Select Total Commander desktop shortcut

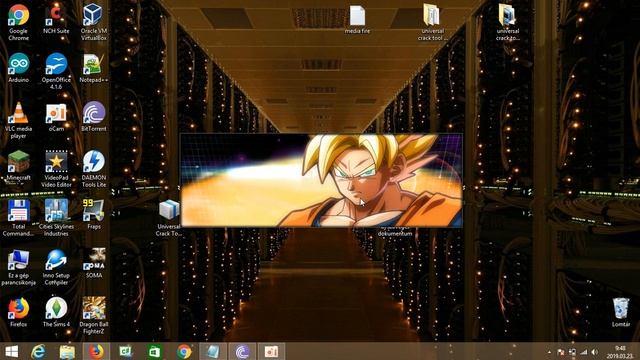pos(18,218)
